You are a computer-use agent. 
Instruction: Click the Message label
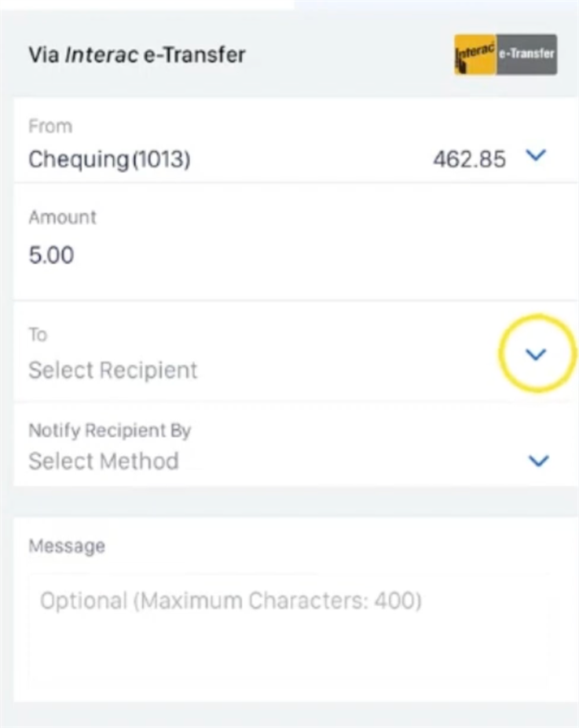coord(67,546)
